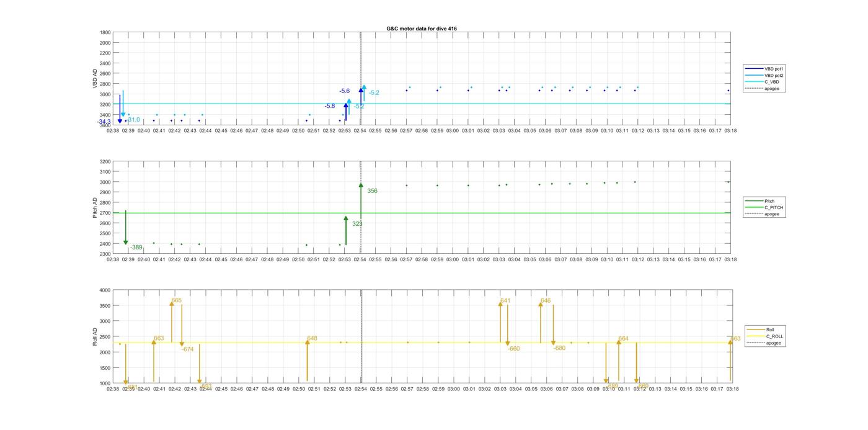Viewport: 868px width, 430px height.
Task: Click the '1800' tick on VBD y-axis
Action: coord(105,32)
